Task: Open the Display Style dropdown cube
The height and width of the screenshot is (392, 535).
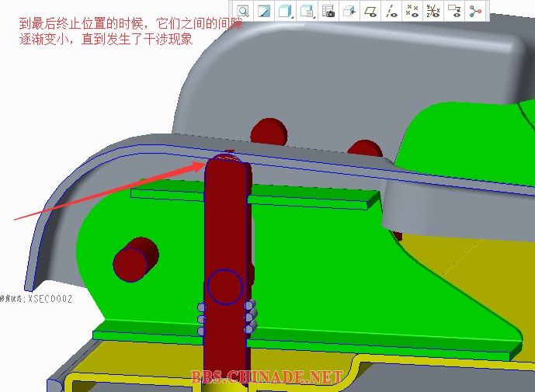Action: [286, 11]
